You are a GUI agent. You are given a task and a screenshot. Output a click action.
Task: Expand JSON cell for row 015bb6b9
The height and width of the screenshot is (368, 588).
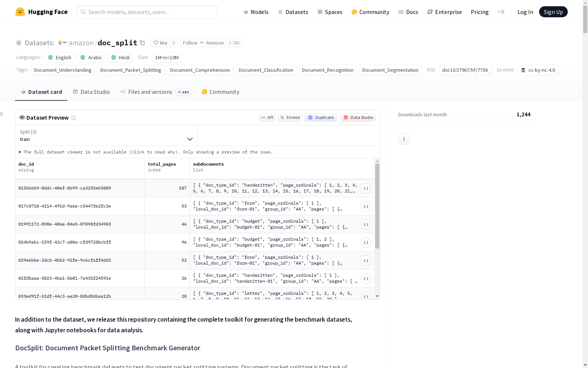click(366, 188)
